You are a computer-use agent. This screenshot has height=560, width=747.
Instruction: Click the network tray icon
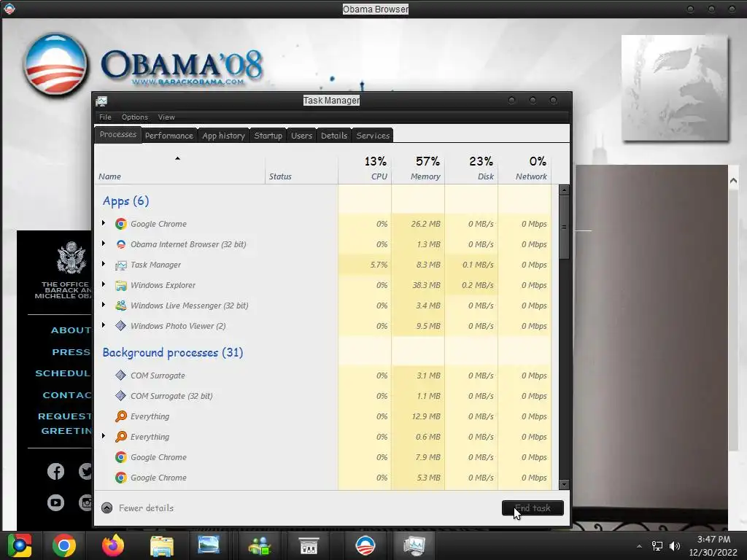(657, 546)
